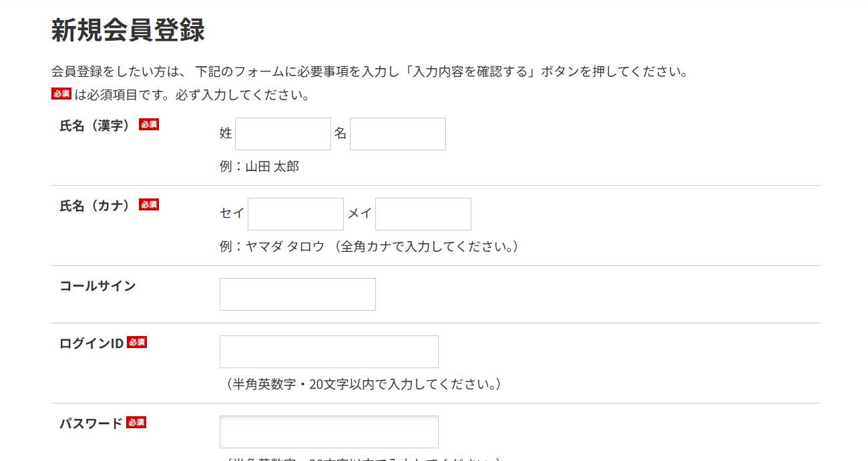The image size is (868, 461).
Task: Click the 新規会員登録 page heading
Action: (x=128, y=31)
